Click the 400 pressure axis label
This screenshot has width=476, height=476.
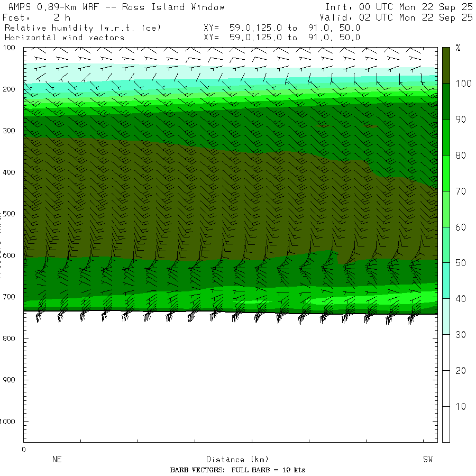9,172
